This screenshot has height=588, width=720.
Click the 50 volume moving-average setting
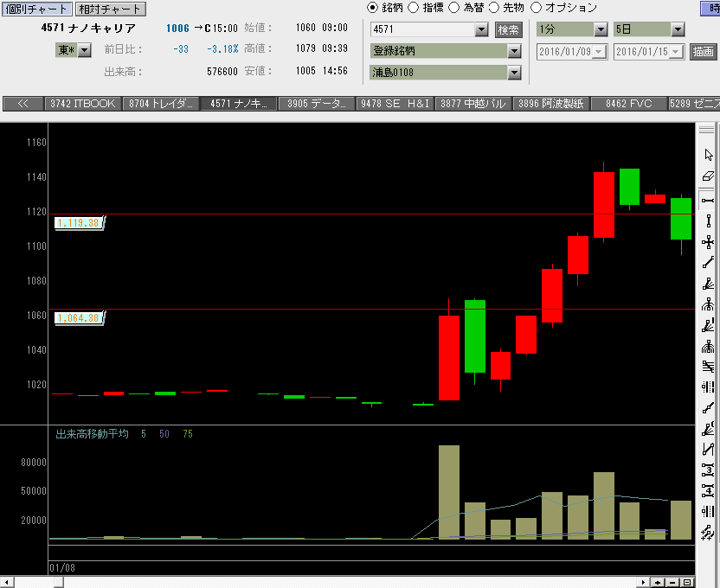coord(164,434)
